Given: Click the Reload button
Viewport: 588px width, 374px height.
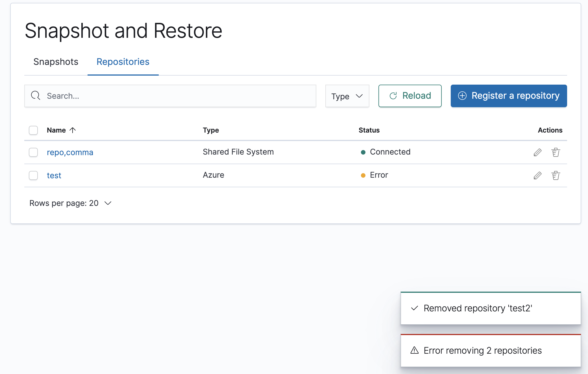Looking at the screenshot, I should point(410,96).
